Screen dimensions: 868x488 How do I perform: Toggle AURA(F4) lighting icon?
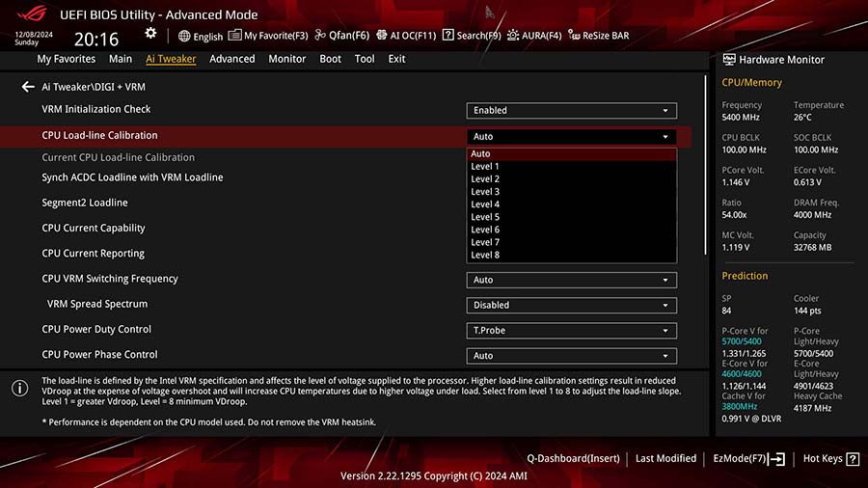[513, 36]
